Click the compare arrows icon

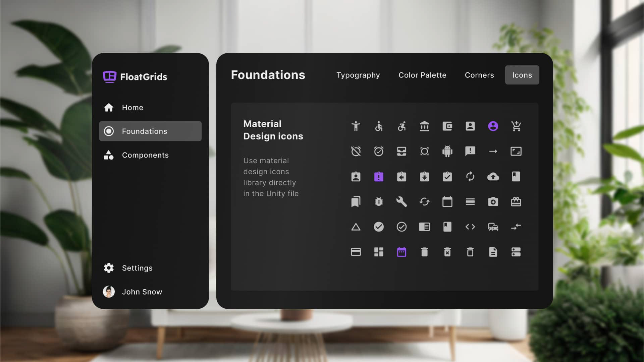point(516,227)
